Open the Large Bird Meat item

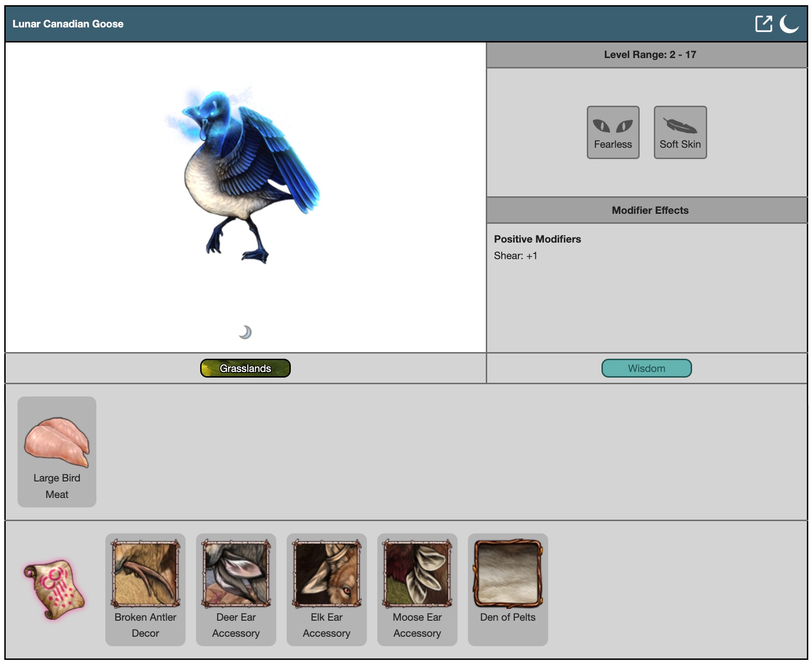point(57,452)
